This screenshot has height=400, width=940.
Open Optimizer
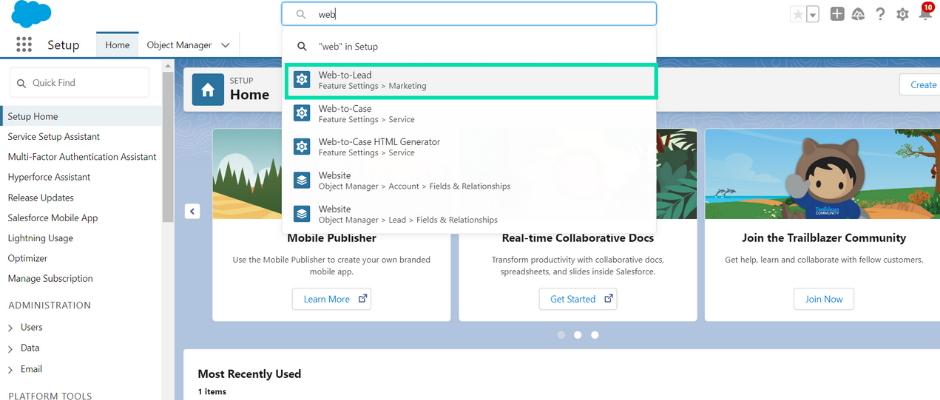28,258
